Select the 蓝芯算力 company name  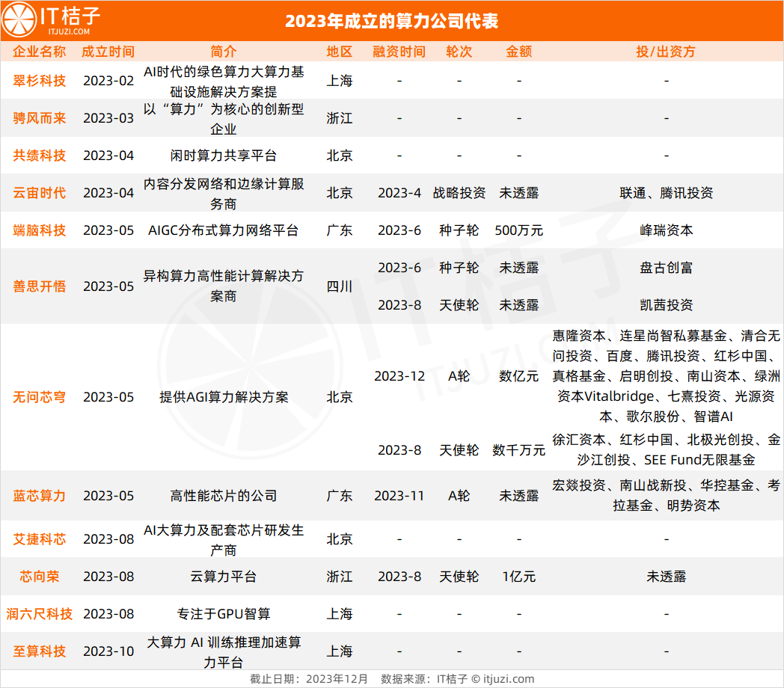(x=39, y=496)
